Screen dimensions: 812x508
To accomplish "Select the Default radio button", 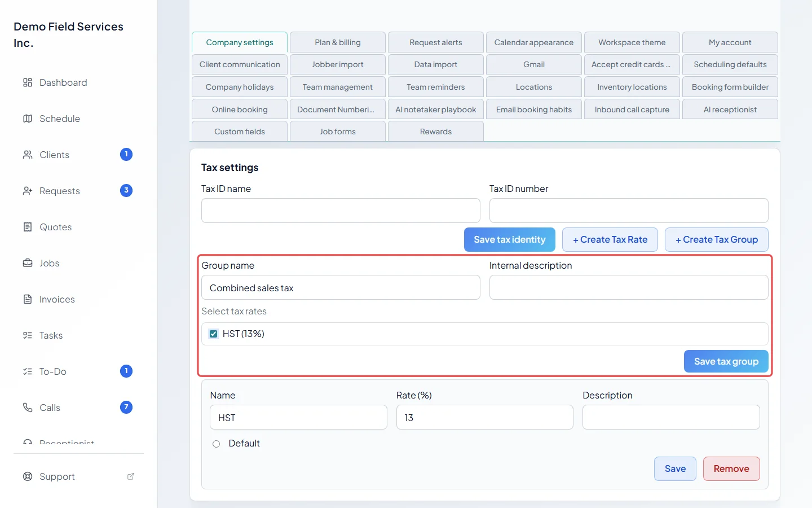I will pos(216,444).
